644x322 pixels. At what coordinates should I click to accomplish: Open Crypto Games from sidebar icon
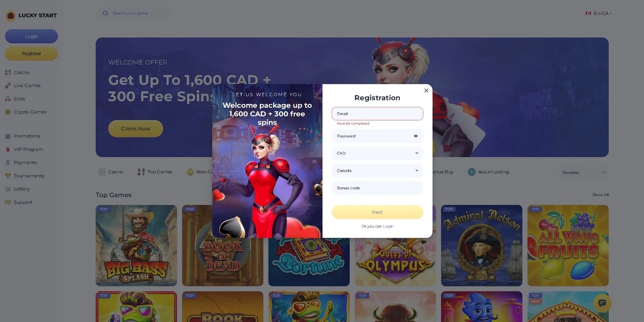[x=8, y=112]
